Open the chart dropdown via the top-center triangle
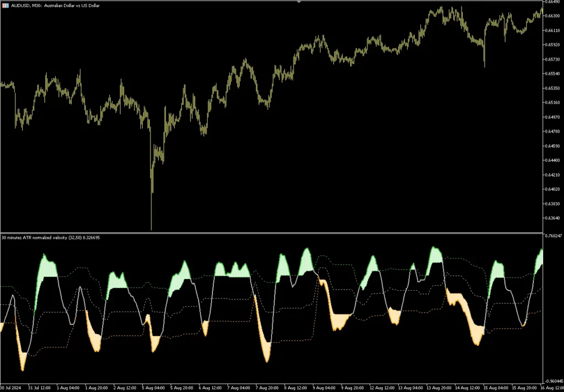564x392 pixels. [x=299, y=2]
